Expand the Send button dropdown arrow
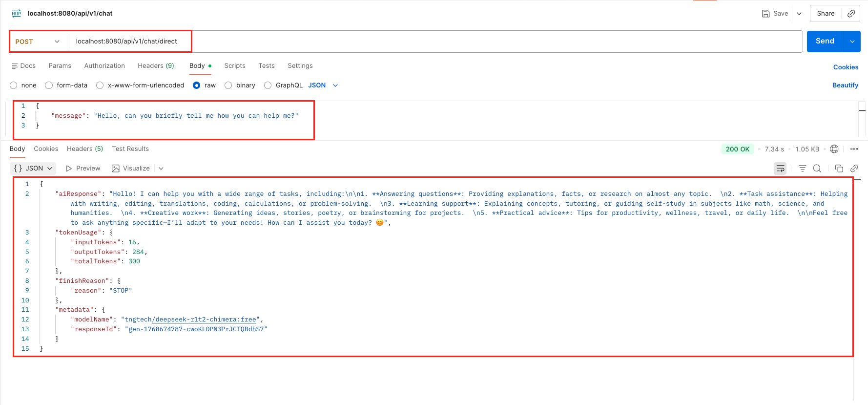This screenshot has height=405, width=868. tap(852, 42)
